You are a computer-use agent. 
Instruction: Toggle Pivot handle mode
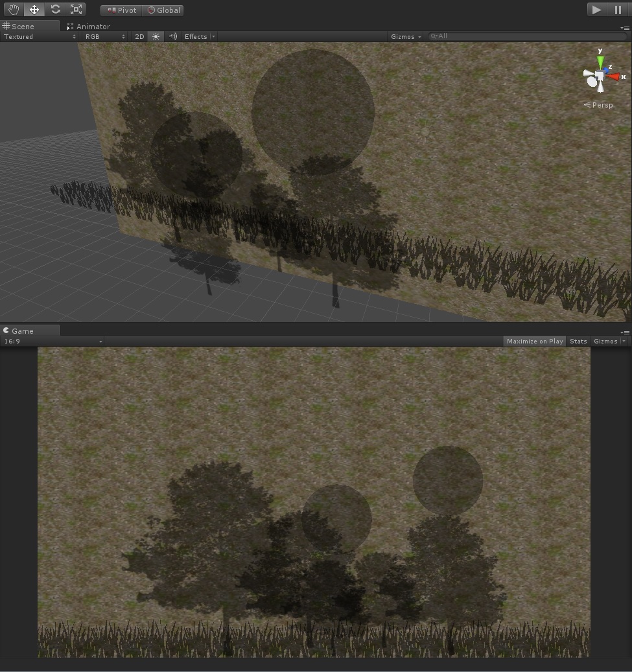point(121,10)
